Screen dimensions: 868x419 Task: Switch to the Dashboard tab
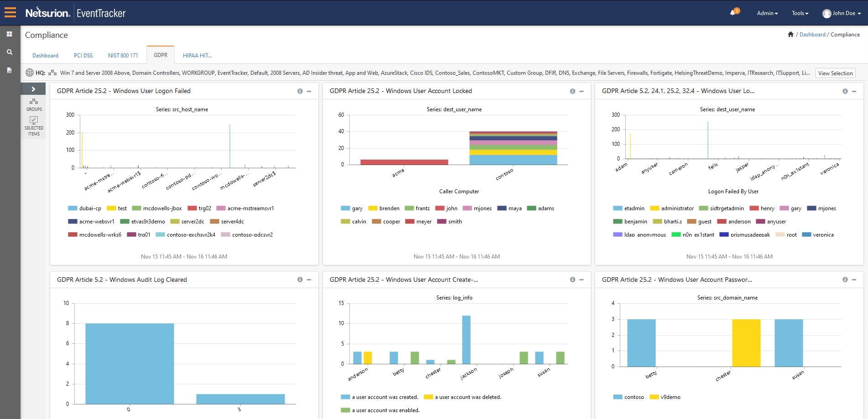[45, 55]
